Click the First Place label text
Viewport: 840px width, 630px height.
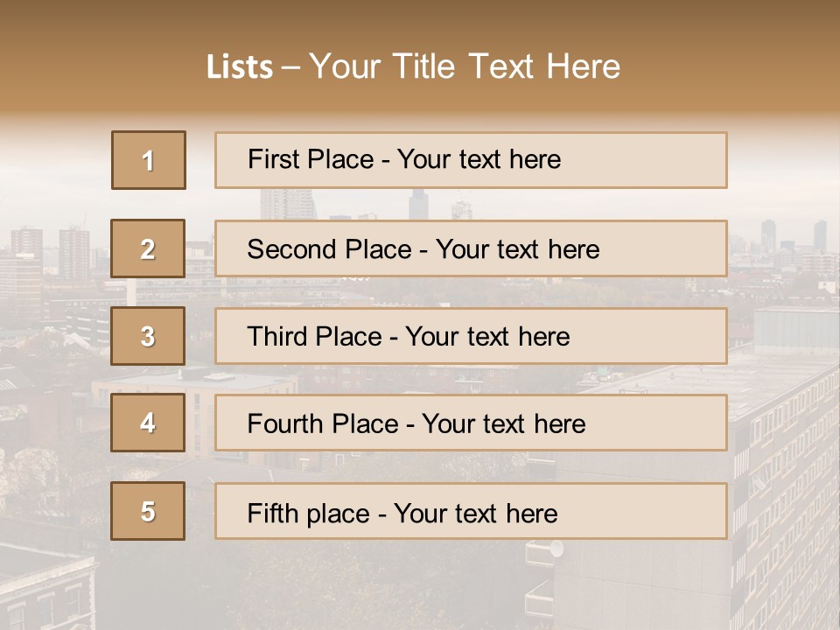311,159
